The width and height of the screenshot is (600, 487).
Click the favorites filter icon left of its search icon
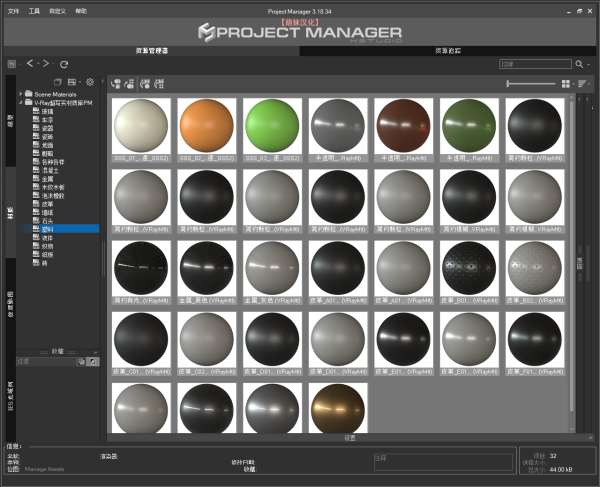pyautogui.click(x=81, y=362)
